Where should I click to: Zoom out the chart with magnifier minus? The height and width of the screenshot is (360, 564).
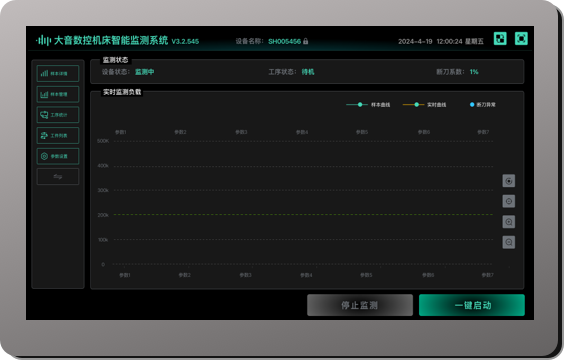point(509,242)
